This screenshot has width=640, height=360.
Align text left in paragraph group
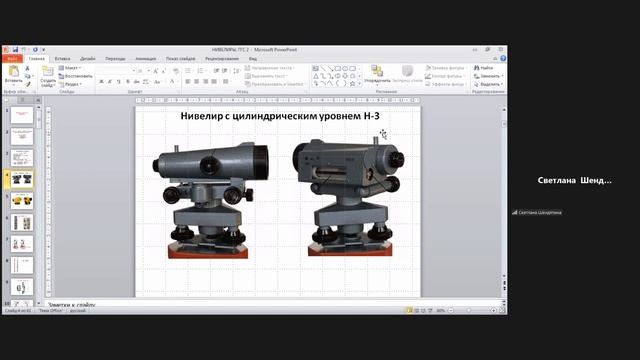point(188,82)
